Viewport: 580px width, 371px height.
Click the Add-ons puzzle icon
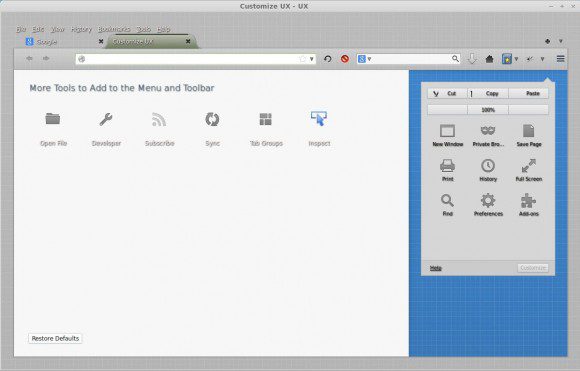[x=528, y=200]
